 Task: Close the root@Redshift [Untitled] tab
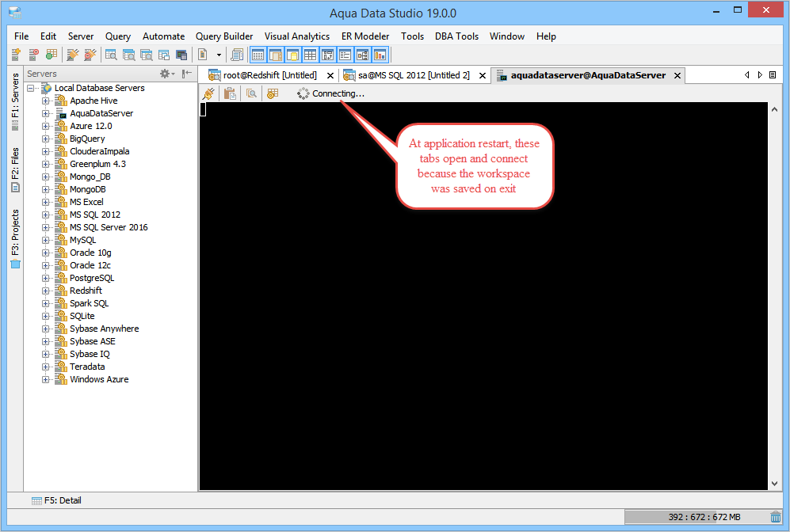330,75
